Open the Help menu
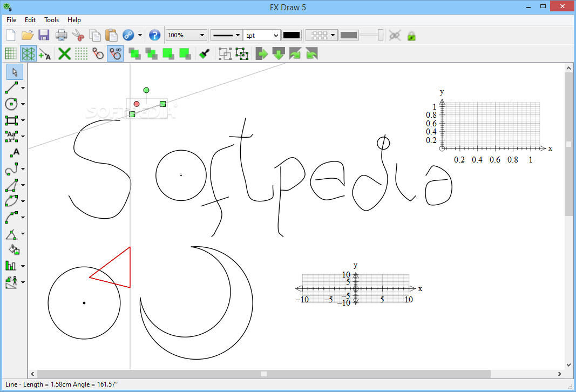 click(74, 20)
